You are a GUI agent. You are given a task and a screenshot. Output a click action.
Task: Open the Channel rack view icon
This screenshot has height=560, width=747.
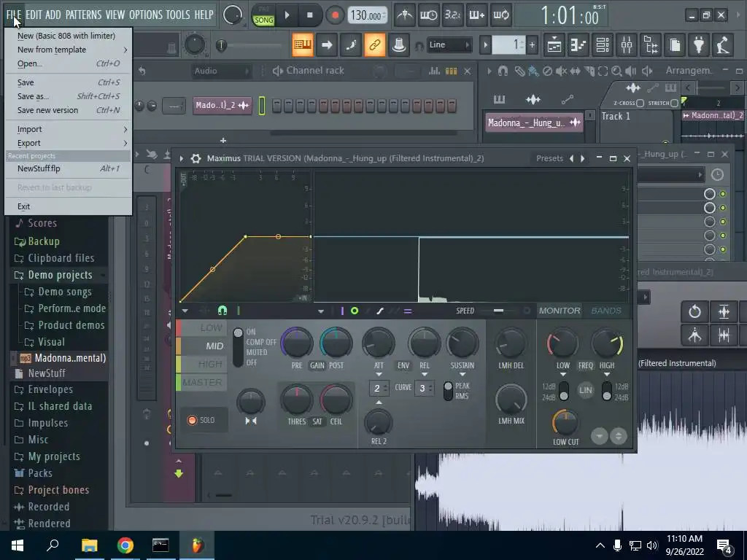603,45
